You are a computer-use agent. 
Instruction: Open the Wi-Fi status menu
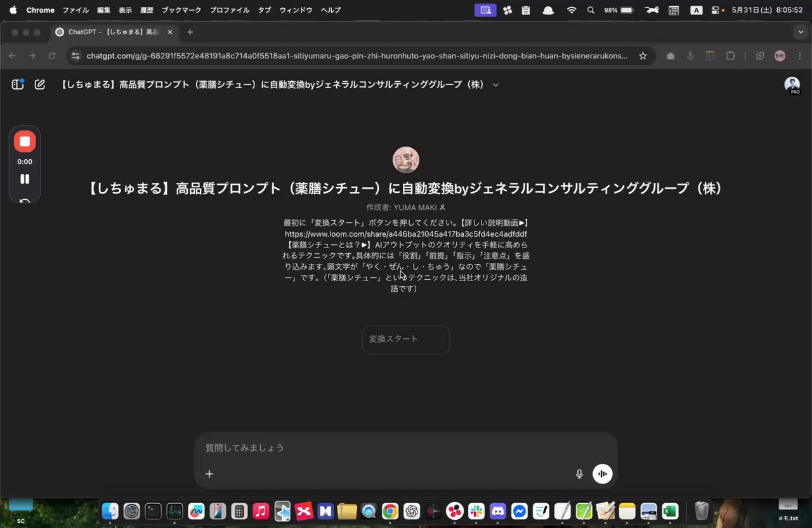point(572,10)
